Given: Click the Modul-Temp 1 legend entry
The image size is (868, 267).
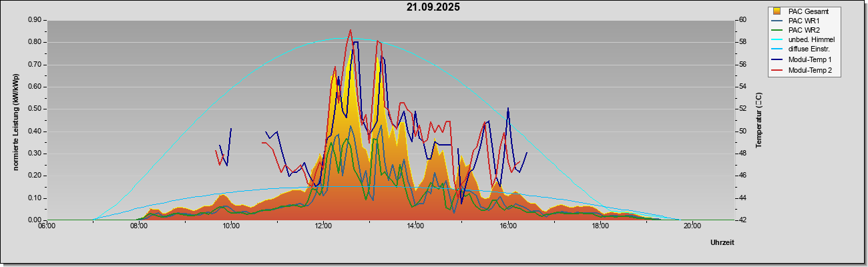Looking at the screenshot, I should coord(802,61).
